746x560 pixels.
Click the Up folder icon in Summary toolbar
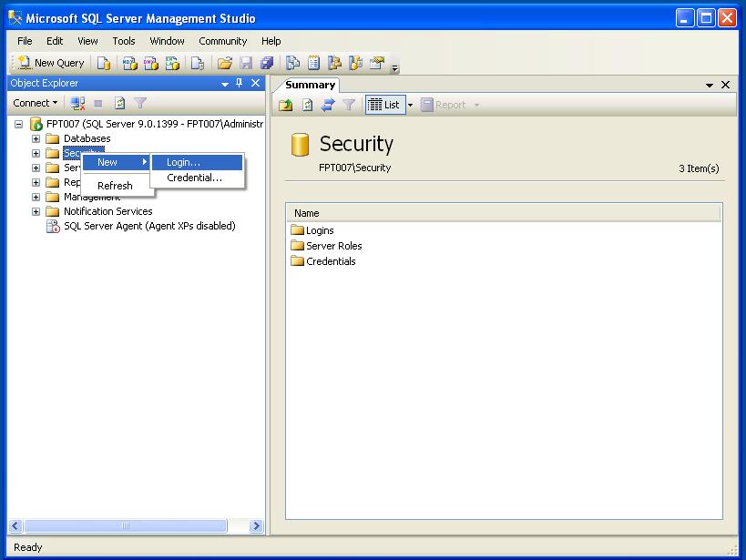(x=285, y=105)
